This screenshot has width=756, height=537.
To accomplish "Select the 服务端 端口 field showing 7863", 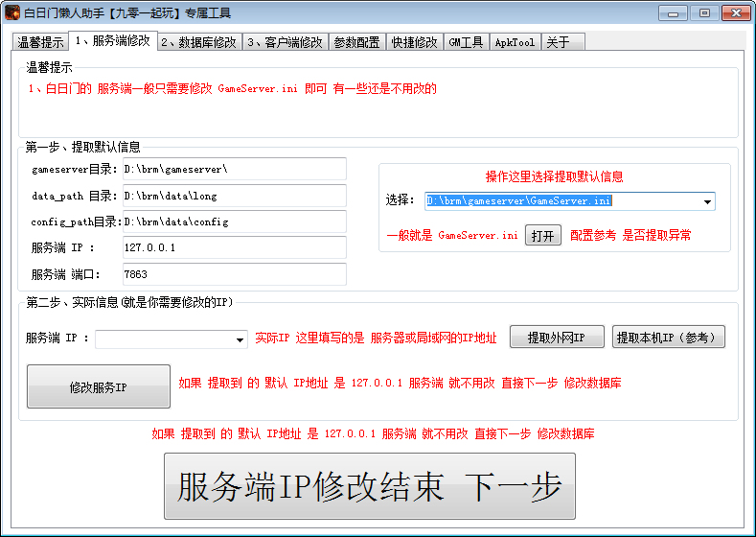I will pos(233,274).
